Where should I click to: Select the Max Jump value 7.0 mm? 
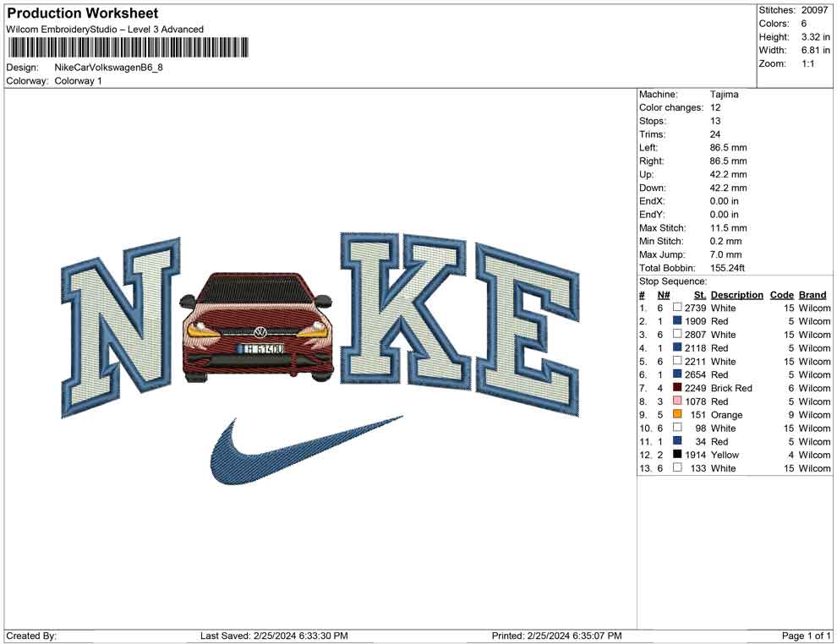[x=726, y=254]
